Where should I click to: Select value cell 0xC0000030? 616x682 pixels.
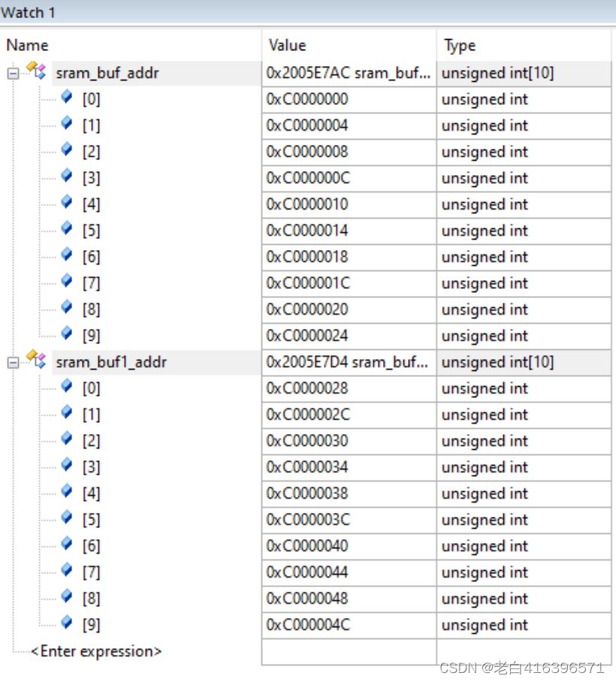point(349,441)
